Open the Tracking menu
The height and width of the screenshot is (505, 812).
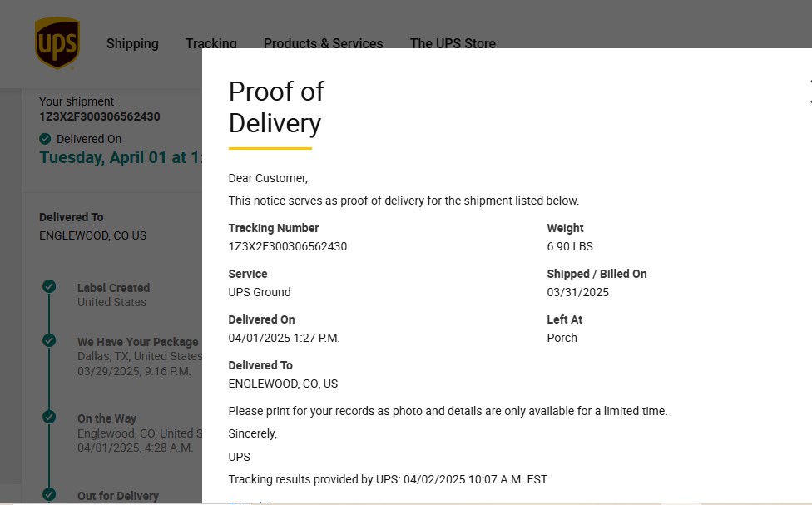[210, 43]
